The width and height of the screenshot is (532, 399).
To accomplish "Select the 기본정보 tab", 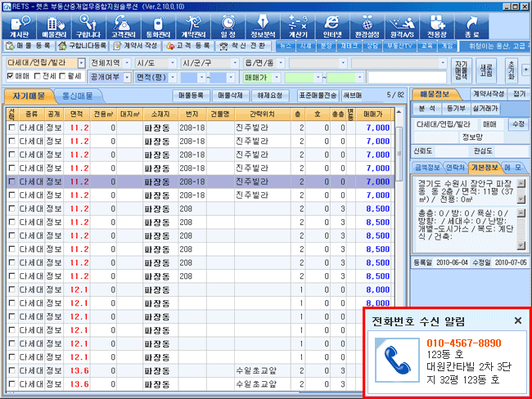I will 485,167.
